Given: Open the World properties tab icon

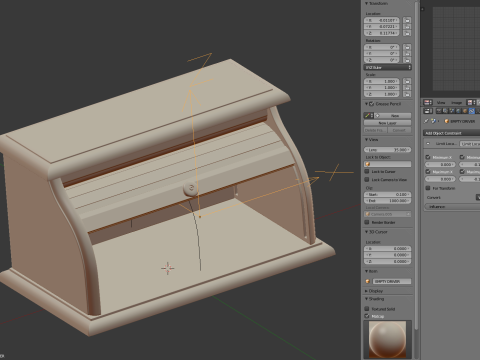Looking at the screenshot, I should click(458, 111).
